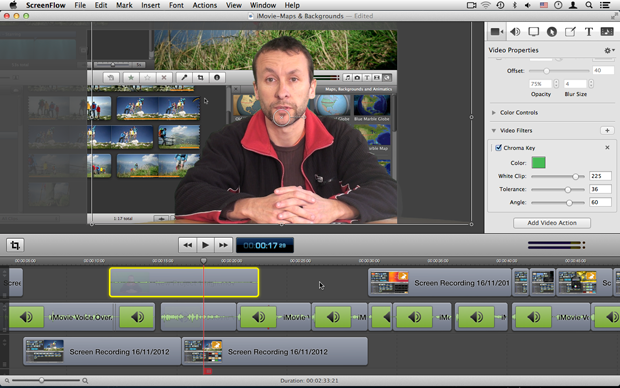Click the US flag input menu

click(x=544, y=5)
